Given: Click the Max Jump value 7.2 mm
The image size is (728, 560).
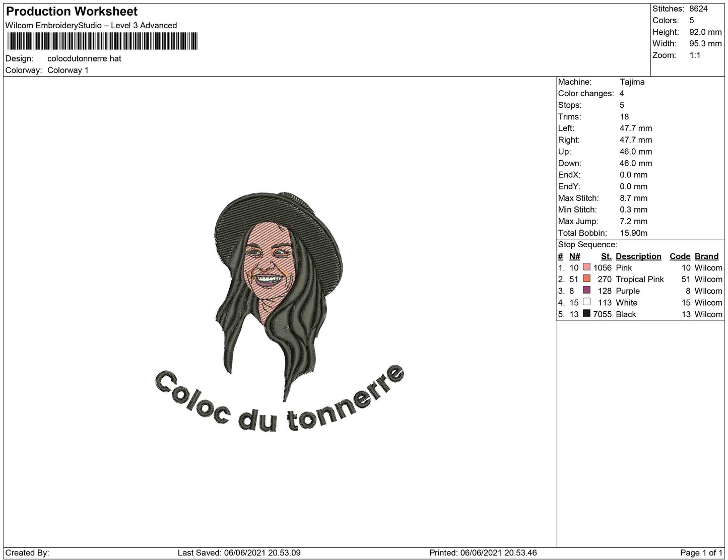Looking at the screenshot, I should [x=633, y=221].
